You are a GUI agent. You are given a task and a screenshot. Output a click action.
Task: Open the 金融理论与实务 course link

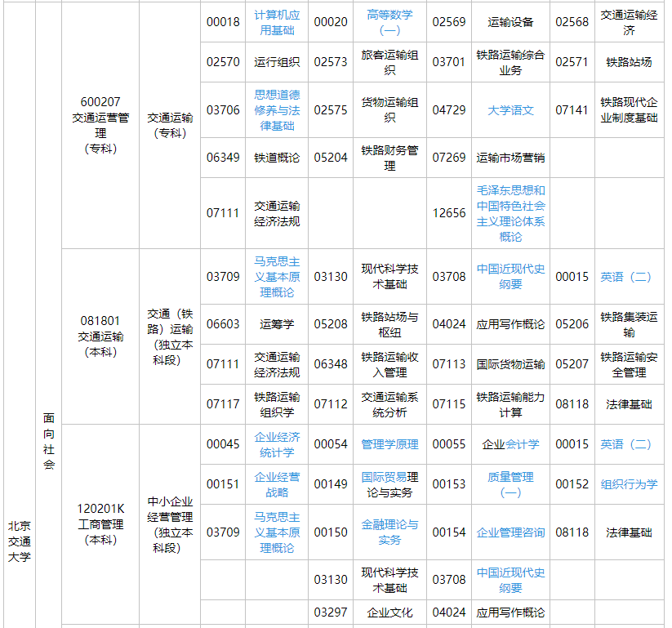pyautogui.click(x=389, y=532)
